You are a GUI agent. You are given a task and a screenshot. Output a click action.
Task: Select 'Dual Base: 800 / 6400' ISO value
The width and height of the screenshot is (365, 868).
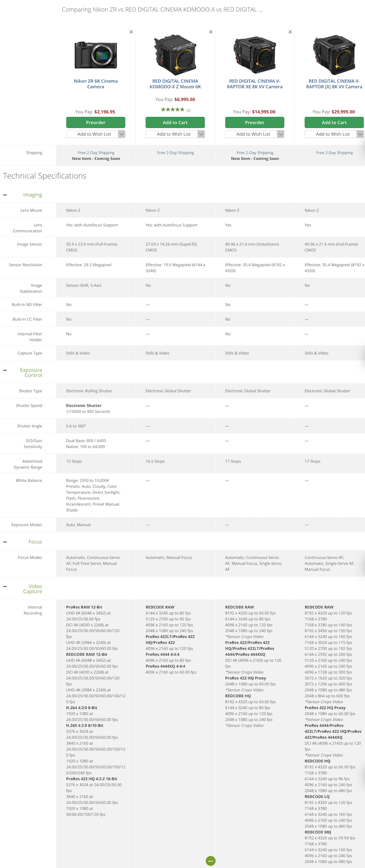[x=86, y=441]
